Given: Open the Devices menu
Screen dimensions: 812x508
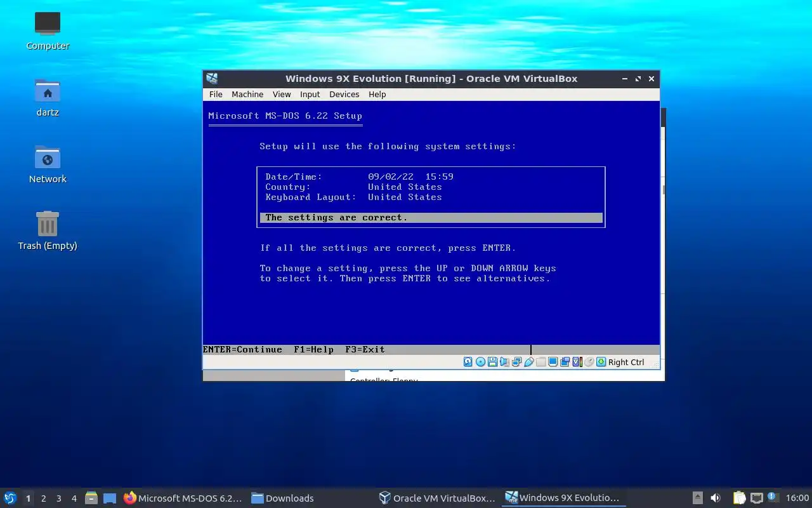Looking at the screenshot, I should [x=344, y=94].
